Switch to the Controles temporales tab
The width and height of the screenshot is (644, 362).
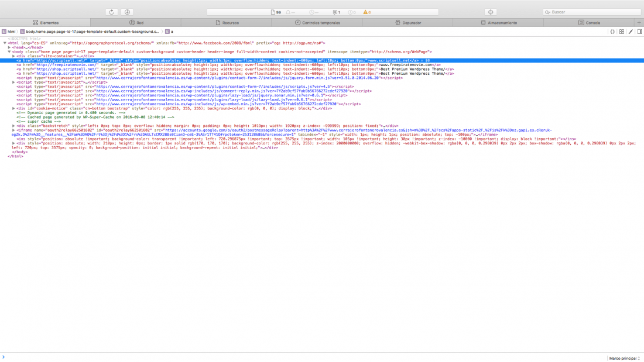(x=317, y=23)
